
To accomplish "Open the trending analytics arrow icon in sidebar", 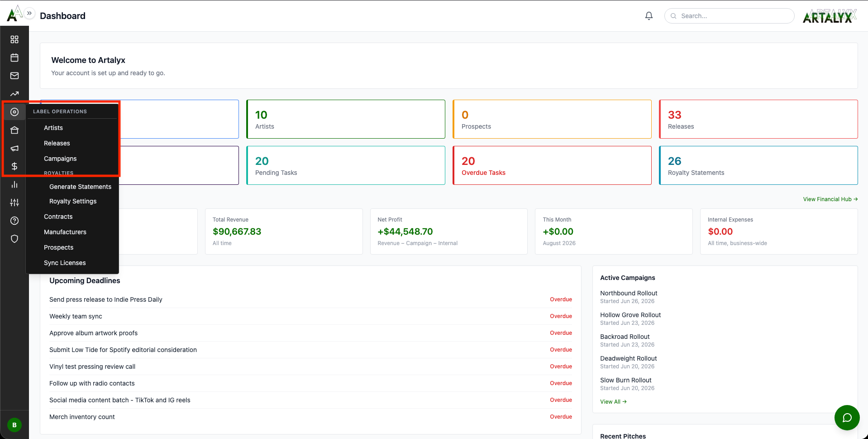I will pyautogui.click(x=14, y=94).
